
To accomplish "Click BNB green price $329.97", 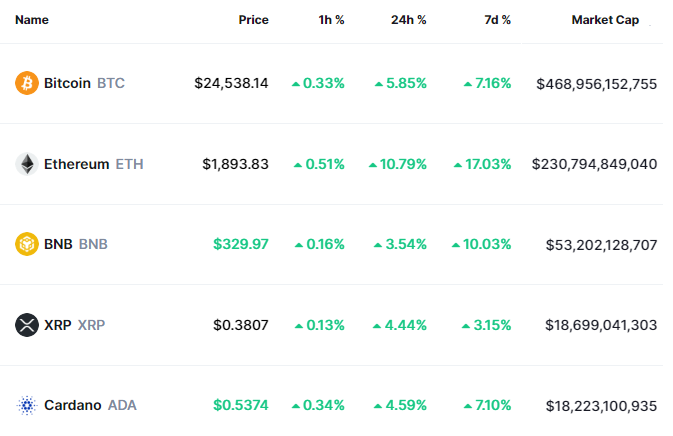I will [x=241, y=244].
